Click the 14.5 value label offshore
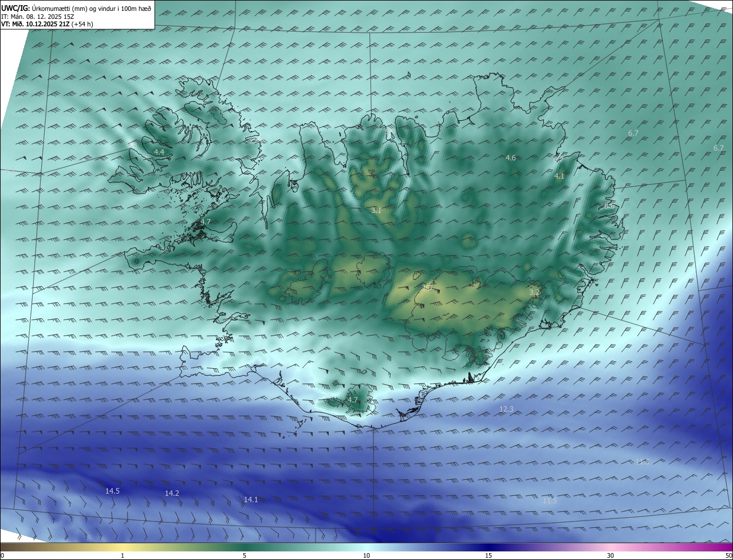 click(112, 491)
